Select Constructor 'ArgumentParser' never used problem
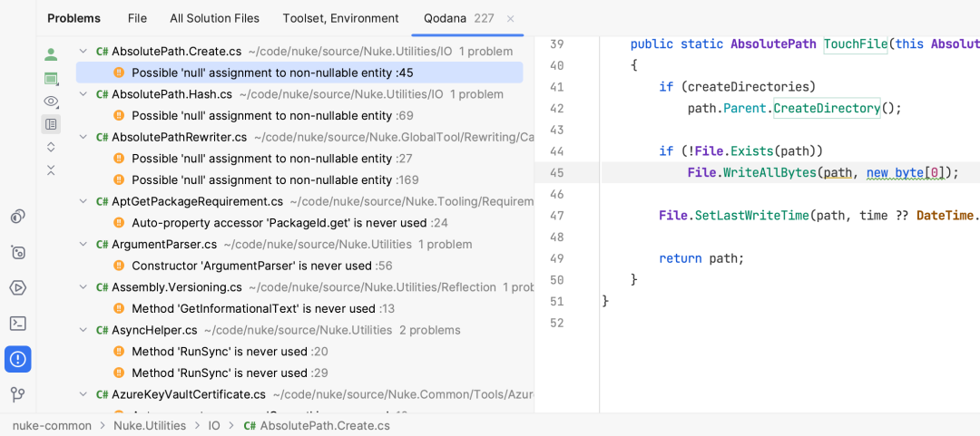980x436 pixels. [299, 266]
